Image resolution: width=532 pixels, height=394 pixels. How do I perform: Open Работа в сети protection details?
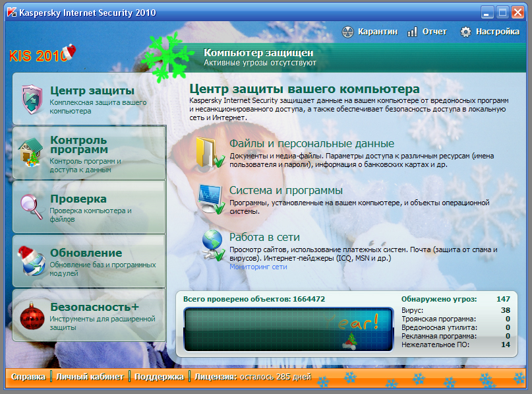[x=264, y=237]
